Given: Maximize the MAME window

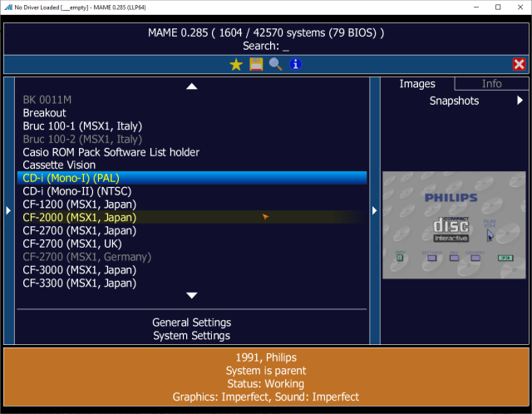Looking at the screenshot, I should (x=498, y=7).
